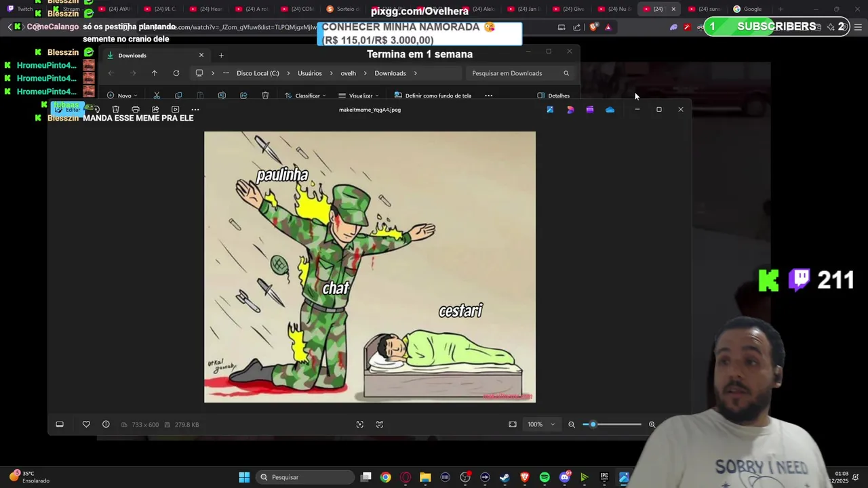Click the Refresh icon in File Explorer
Viewport: 868px width, 488px height.
click(176, 73)
